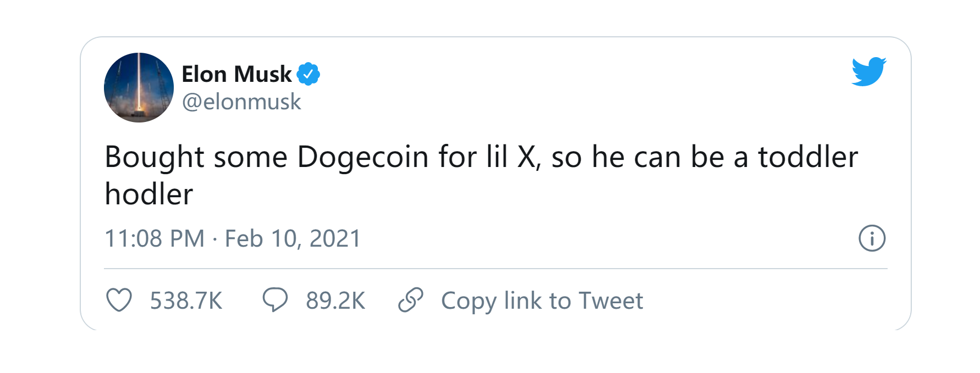Click the "Feb 10, 2021" date text
Viewport: 980px width, 373px height.
coord(293,239)
